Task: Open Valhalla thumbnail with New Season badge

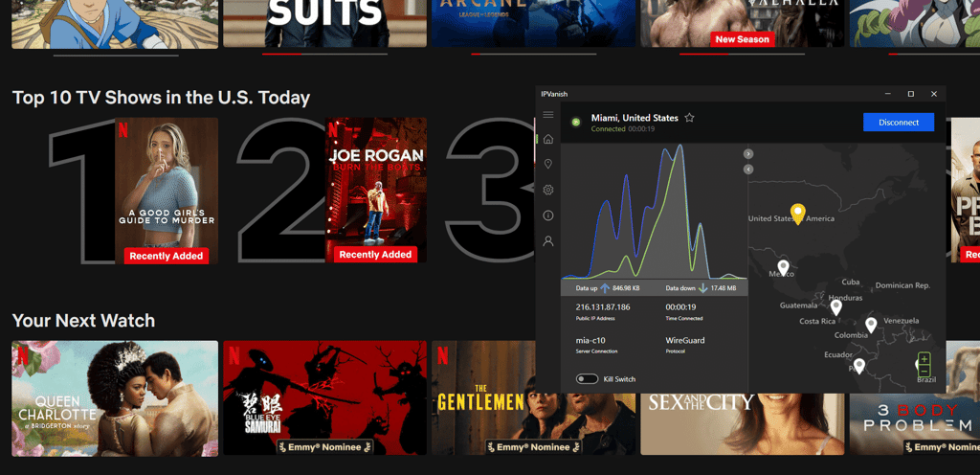Action: pos(742,23)
